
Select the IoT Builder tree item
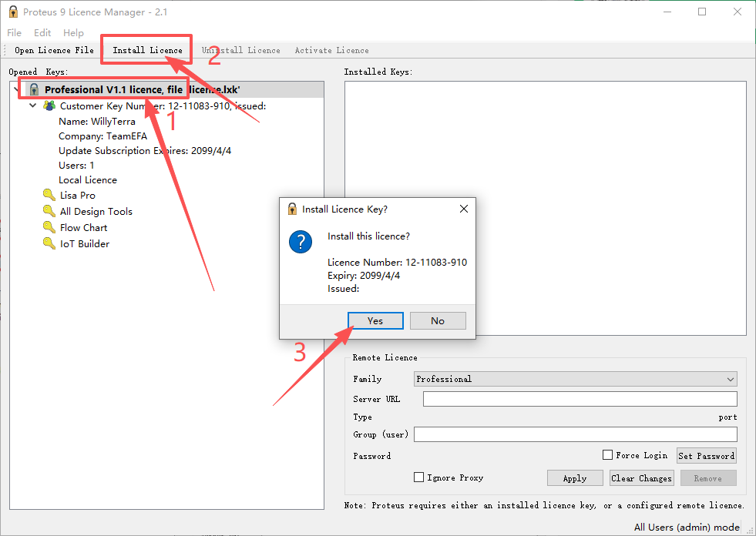point(84,244)
